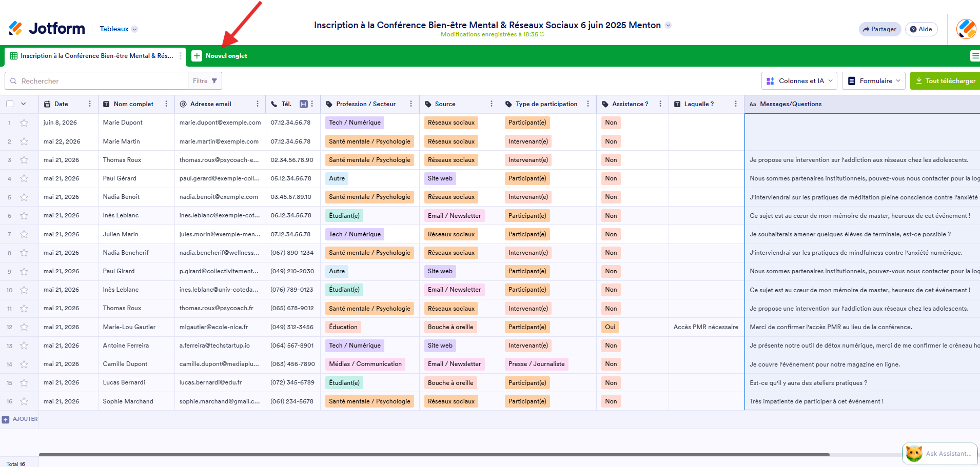Open the Formulaire dropdown
This screenshot has width=980, height=467.
(x=873, y=81)
